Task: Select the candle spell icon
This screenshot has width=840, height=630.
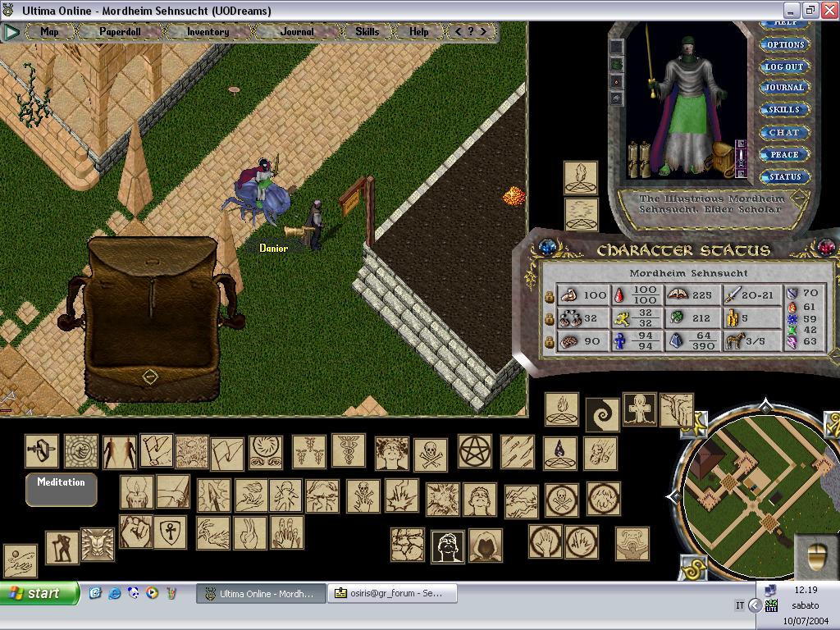Action: point(137,491)
